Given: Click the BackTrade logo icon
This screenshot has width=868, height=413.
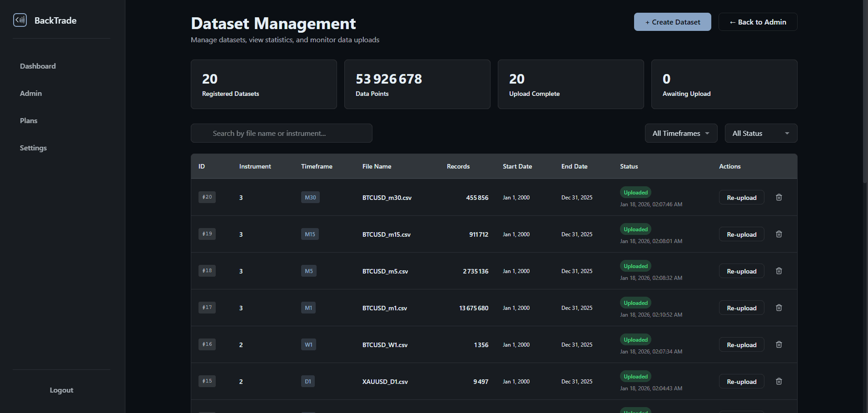Looking at the screenshot, I should pyautogui.click(x=20, y=20).
